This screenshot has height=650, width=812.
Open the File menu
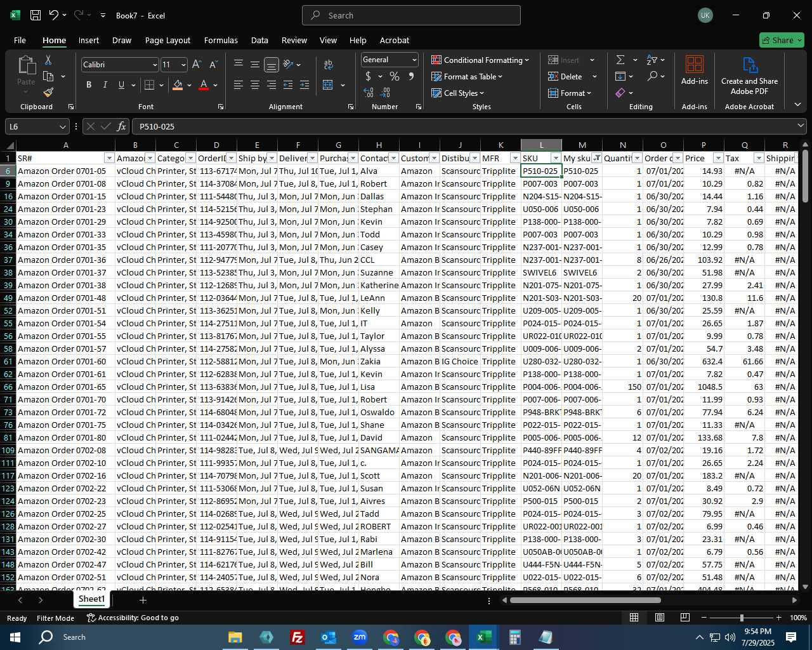tap(20, 40)
